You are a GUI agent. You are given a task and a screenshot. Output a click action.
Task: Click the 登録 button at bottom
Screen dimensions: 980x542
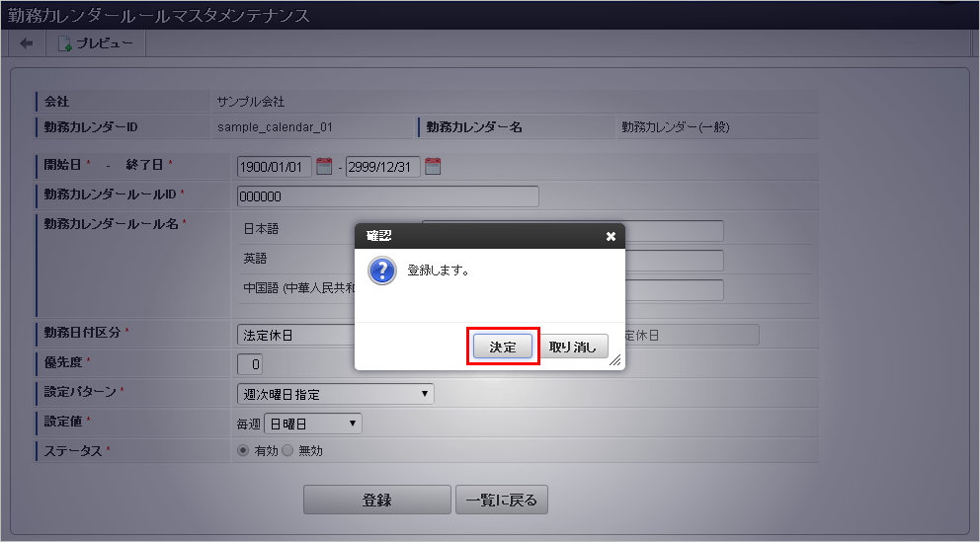tap(376, 500)
